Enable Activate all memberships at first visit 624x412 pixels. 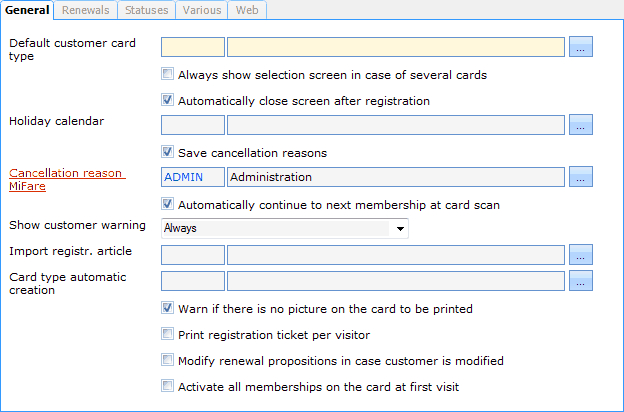click(x=167, y=386)
